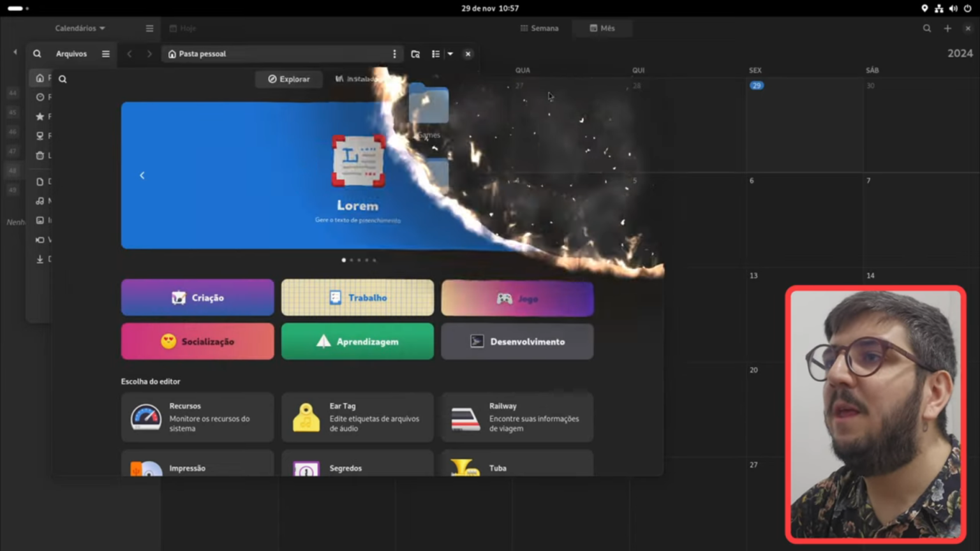Expand the view options dropdown arrow in Files
Image resolution: width=980 pixels, height=551 pixels.
tap(450, 54)
